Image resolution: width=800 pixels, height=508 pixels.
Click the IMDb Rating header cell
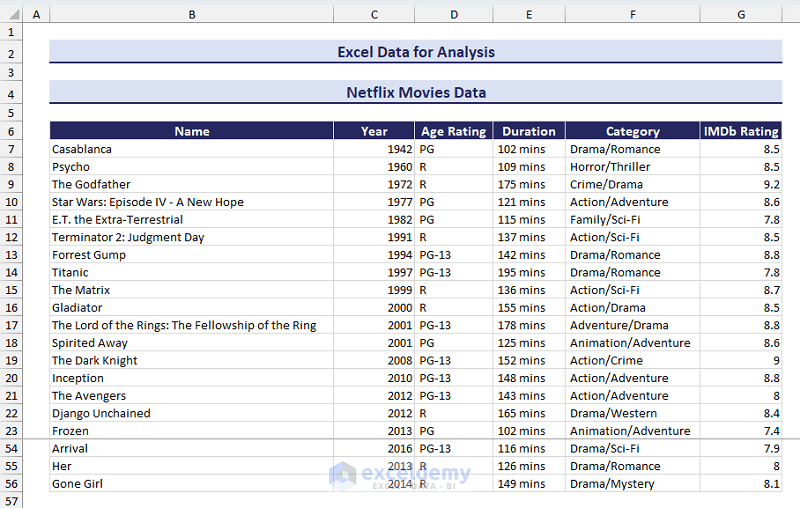click(740, 131)
